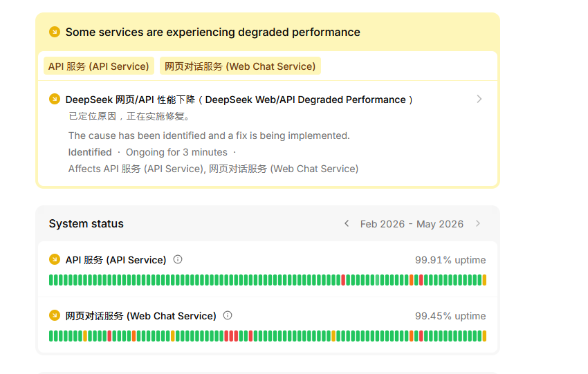
Task: Click the last yellow bar of Web Chat uptime
Action: point(484,336)
